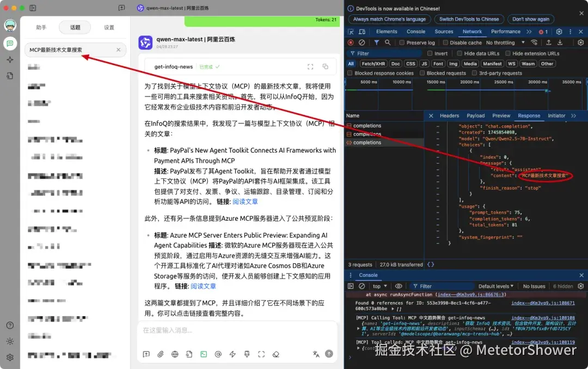The width and height of the screenshot is (588, 369).
Task: Switch to the Sources tab
Action: coord(444,32)
